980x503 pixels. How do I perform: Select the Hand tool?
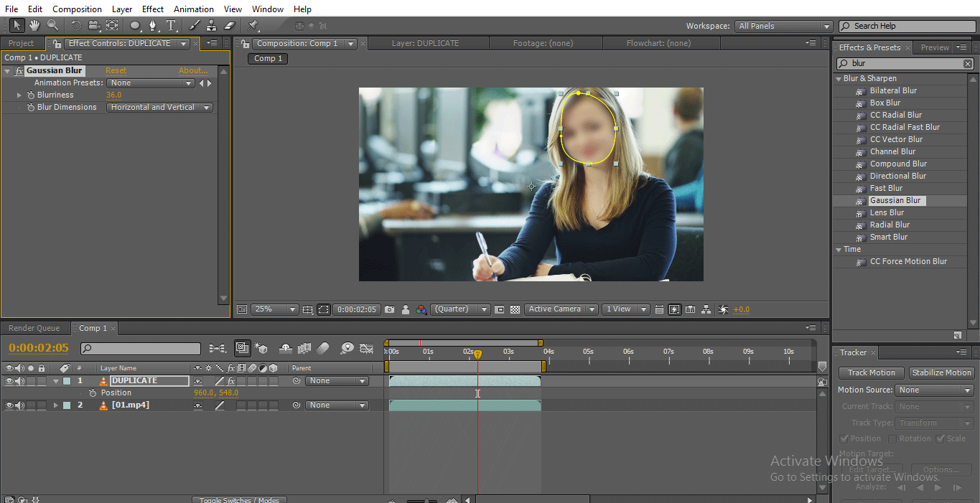coord(34,26)
